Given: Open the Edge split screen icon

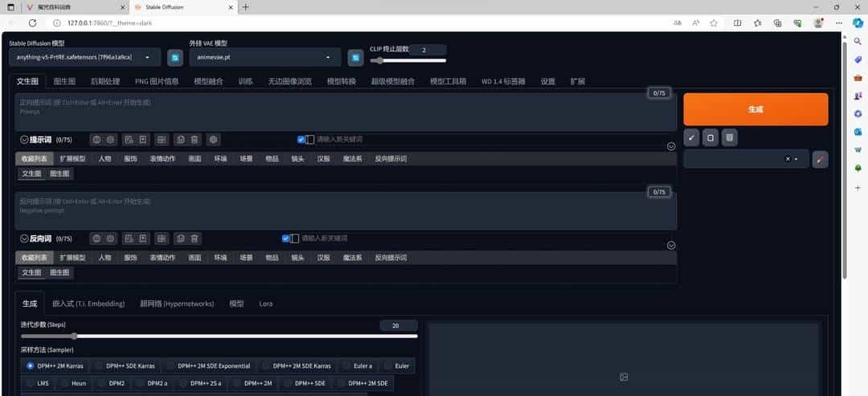Looking at the screenshot, I should click(737, 23).
